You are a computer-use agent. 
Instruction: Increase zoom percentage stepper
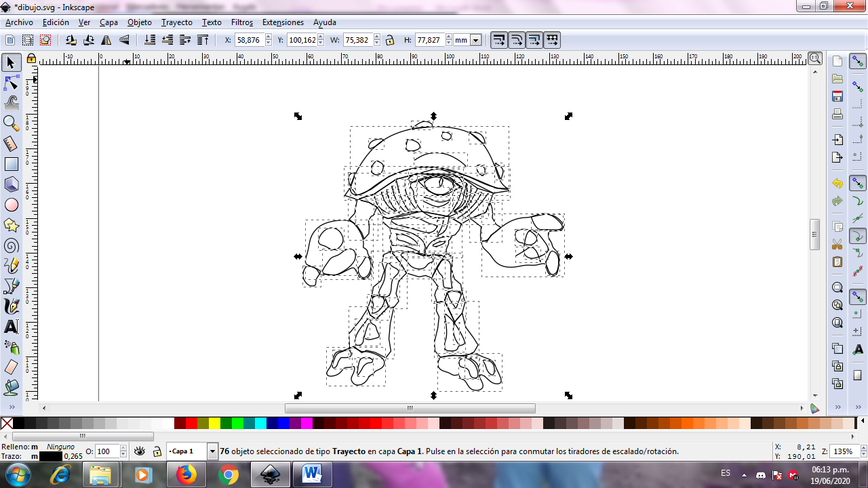[x=863, y=449]
